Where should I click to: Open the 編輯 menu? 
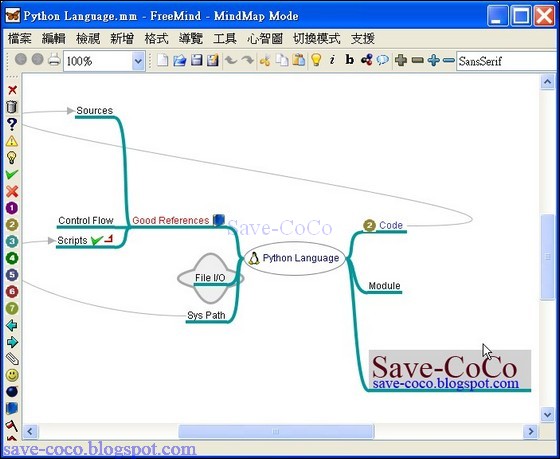pyautogui.click(x=54, y=38)
